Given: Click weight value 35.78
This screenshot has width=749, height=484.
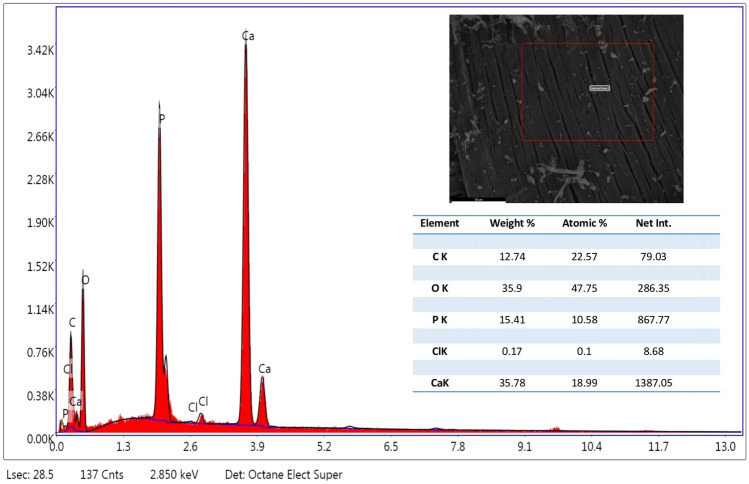Looking at the screenshot, I should [512, 383].
